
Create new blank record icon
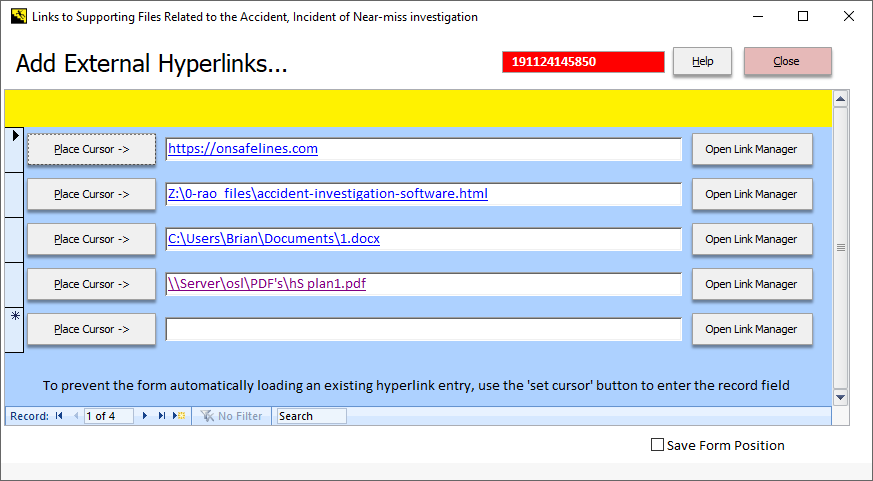(179, 416)
